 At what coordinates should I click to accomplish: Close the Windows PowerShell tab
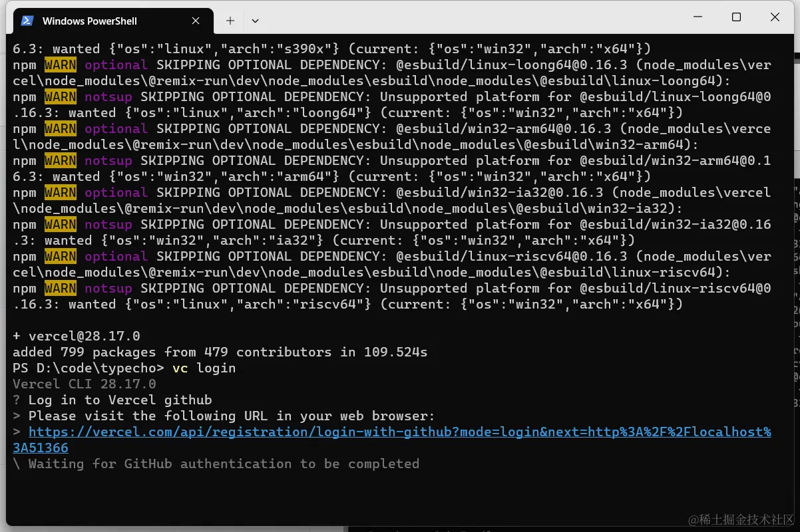click(x=196, y=21)
